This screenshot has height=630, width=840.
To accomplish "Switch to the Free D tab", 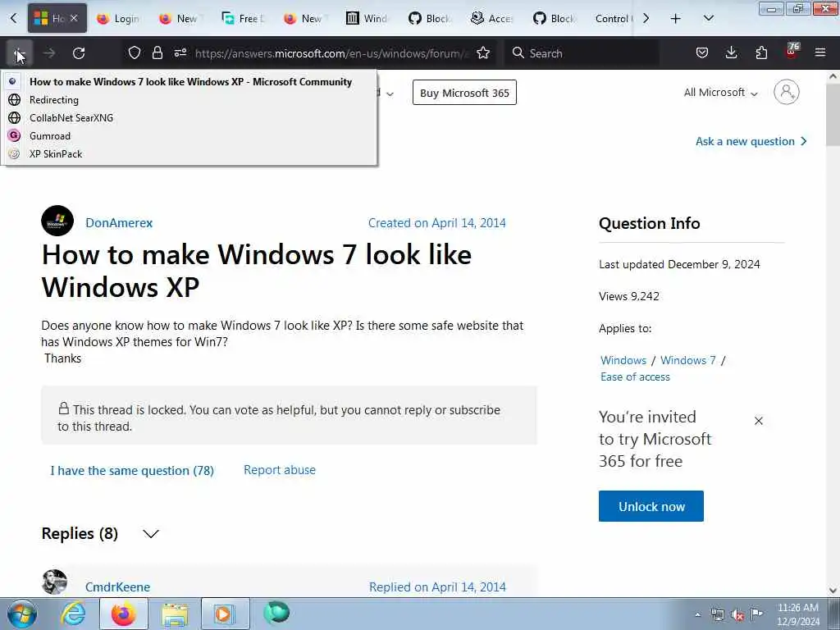I will pos(243,19).
